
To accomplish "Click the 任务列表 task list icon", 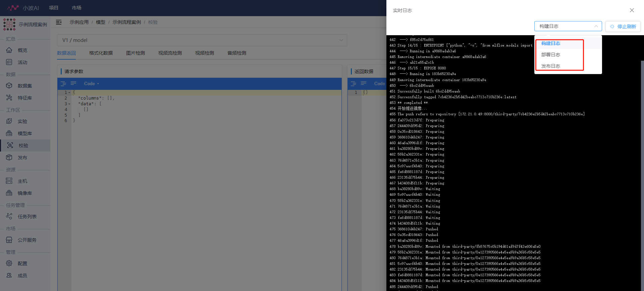I will point(9,216).
